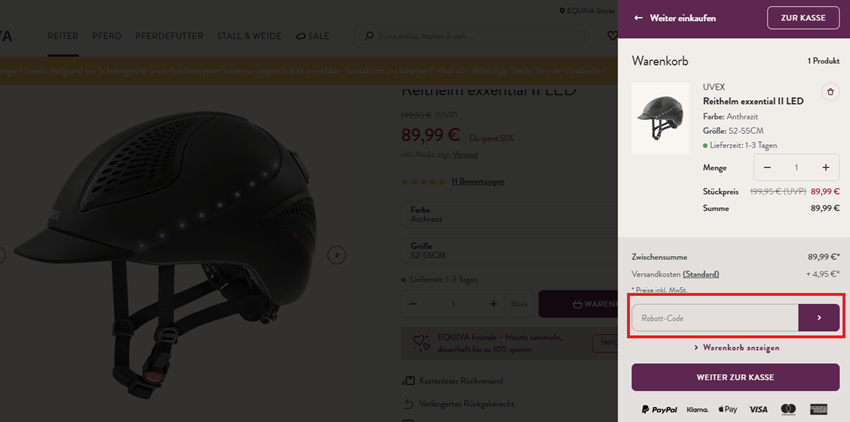Show next product image with right arrow
850x422 pixels.
point(337,255)
